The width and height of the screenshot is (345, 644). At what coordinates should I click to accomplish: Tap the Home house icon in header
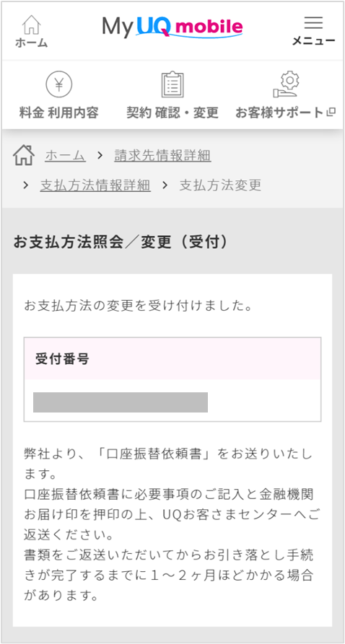pos(32,25)
